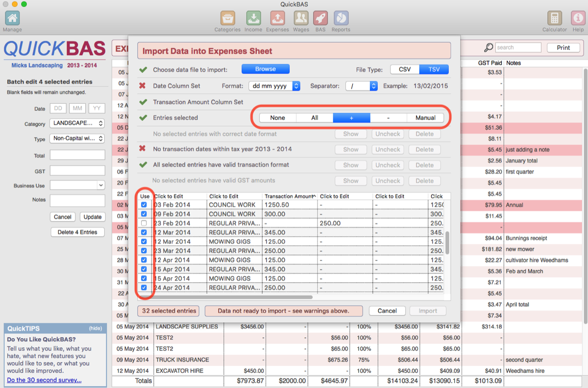Open the date Format dropdown
Viewport: 588px width, 388px height.
(x=274, y=86)
